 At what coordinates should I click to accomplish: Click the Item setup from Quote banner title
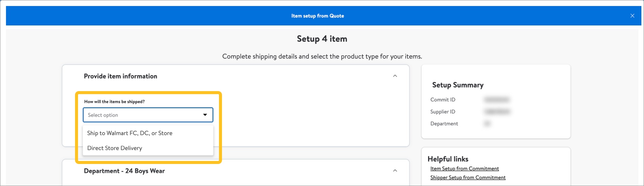317,16
